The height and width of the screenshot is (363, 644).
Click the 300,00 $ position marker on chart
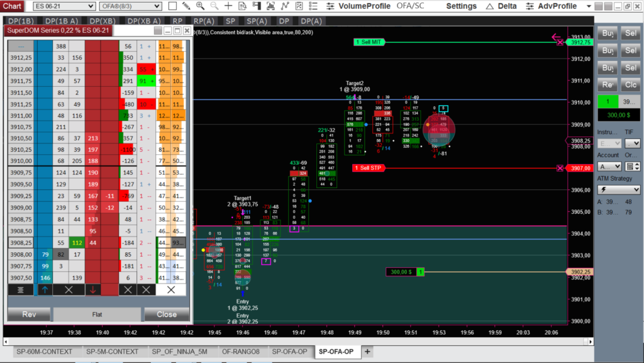[x=405, y=272]
